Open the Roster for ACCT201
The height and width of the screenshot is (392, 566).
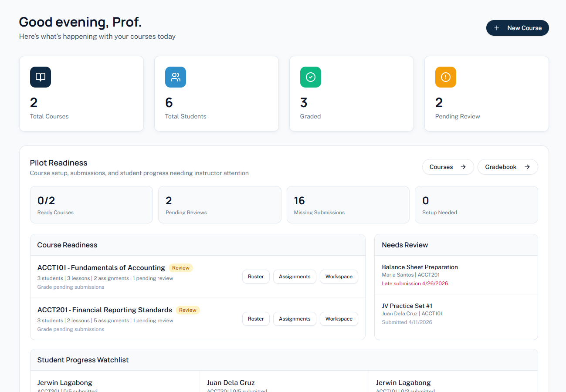pyautogui.click(x=256, y=319)
